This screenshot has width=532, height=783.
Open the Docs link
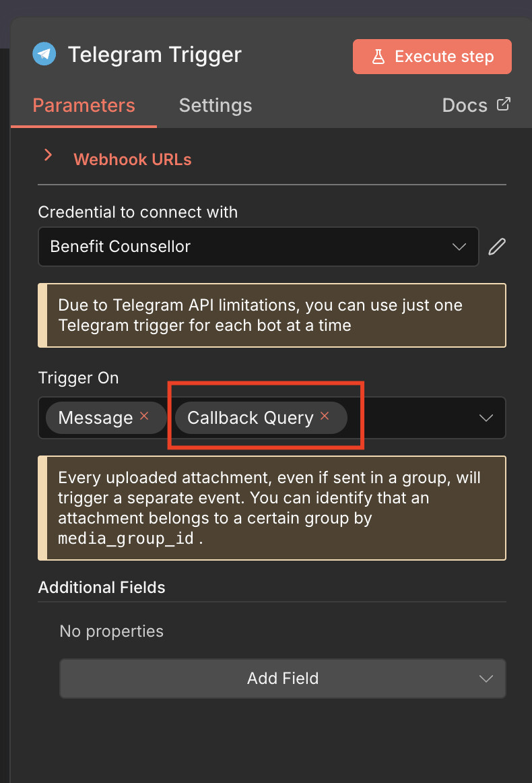tap(465, 106)
